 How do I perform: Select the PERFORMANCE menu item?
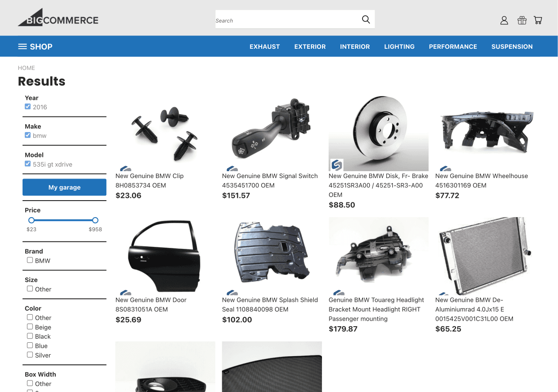[453, 46]
